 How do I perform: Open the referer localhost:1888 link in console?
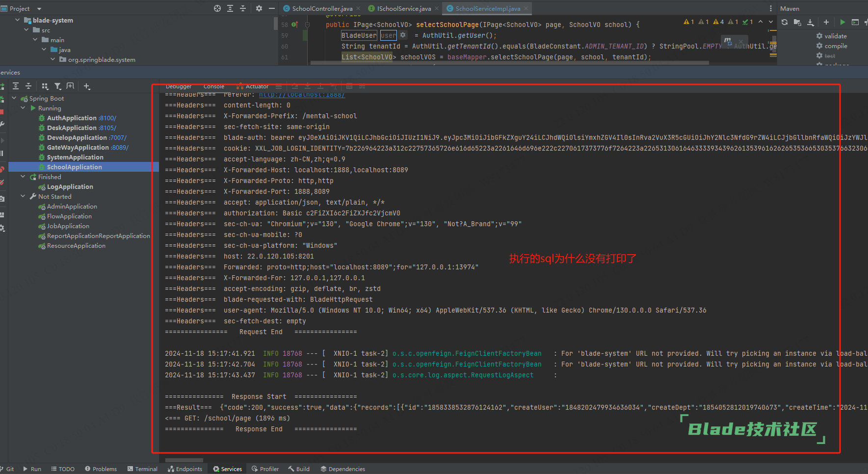pos(302,94)
